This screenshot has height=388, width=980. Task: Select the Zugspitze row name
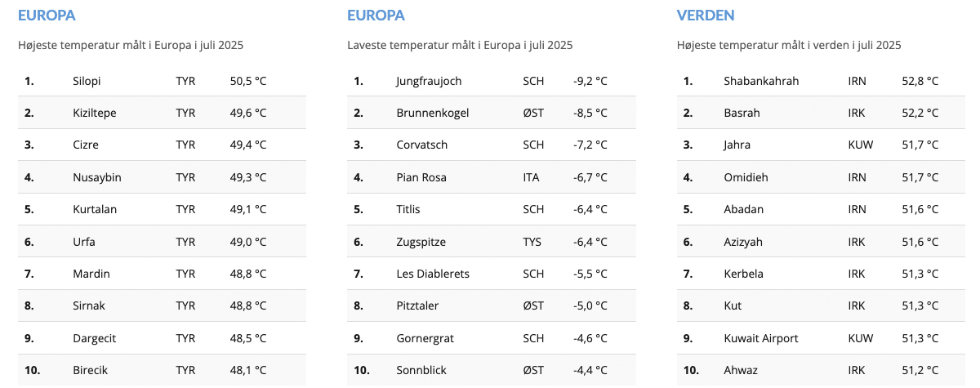click(x=421, y=242)
